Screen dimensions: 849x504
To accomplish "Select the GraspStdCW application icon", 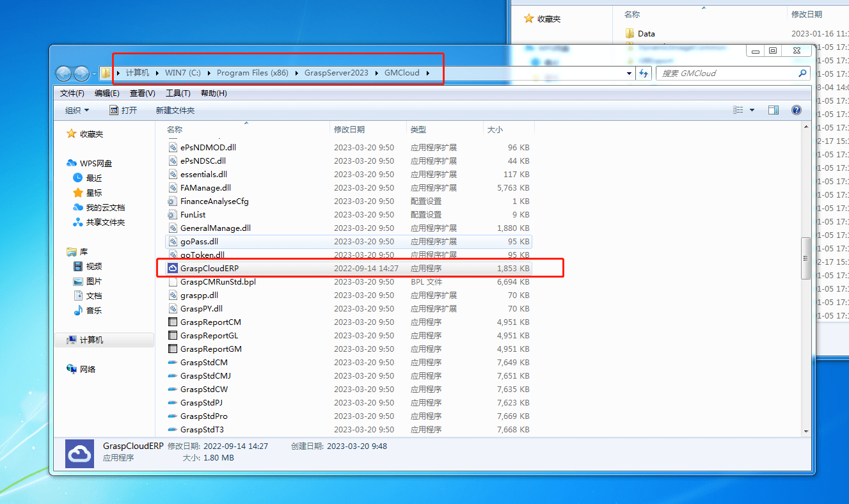I will tap(173, 389).
